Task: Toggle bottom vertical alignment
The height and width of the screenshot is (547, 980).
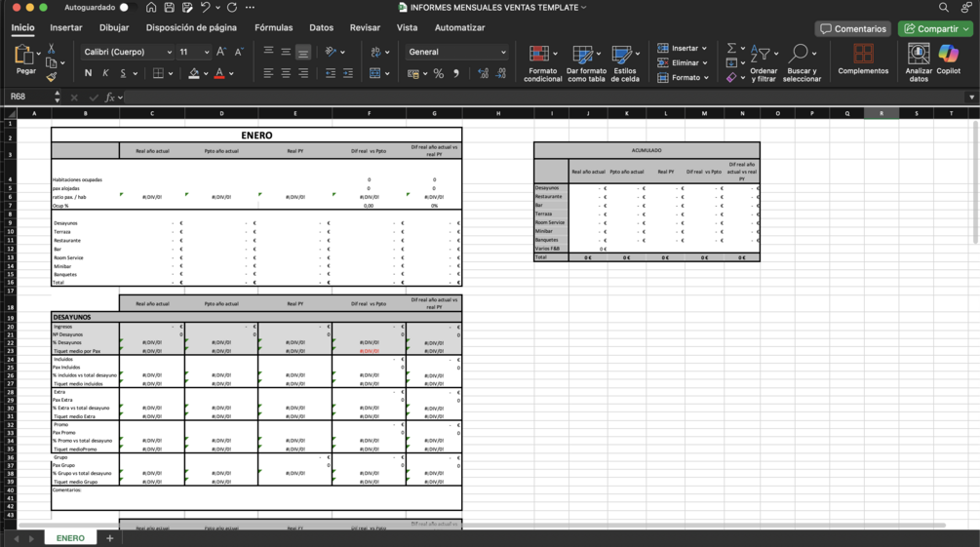Action: pos(303,52)
